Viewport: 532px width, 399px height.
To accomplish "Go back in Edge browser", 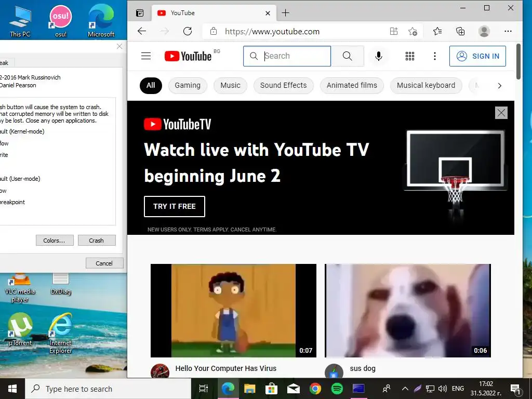I will [x=142, y=32].
